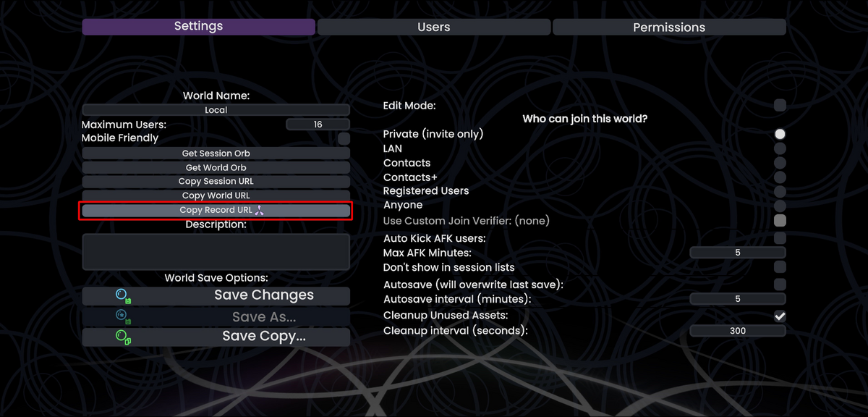The height and width of the screenshot is (417, 868).
Task: Edit the Cleanup interval seconds field
Action: point(737,331)
